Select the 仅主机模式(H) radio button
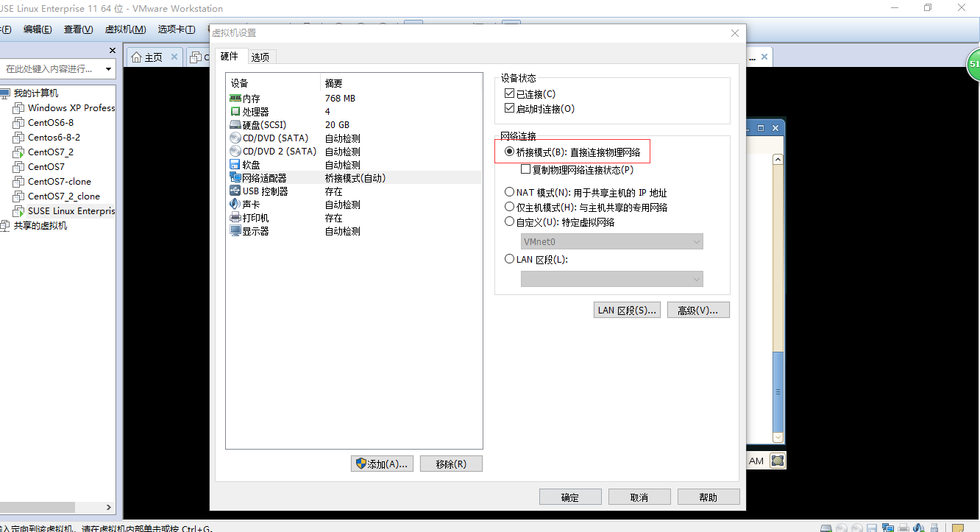The height and width of the screenshot is (532, 980). pos(510,207)
